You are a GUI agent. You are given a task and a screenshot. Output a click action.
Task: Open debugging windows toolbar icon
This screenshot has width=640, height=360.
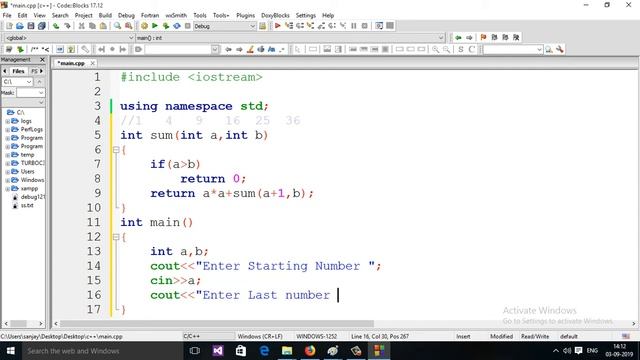pos(379,26)
